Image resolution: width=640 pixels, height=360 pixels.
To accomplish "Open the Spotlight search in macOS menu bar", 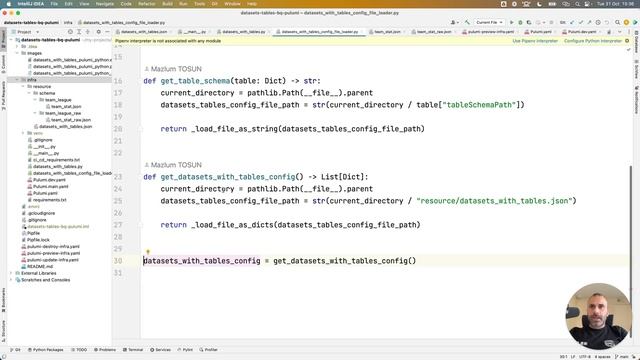I will point(578,4).
